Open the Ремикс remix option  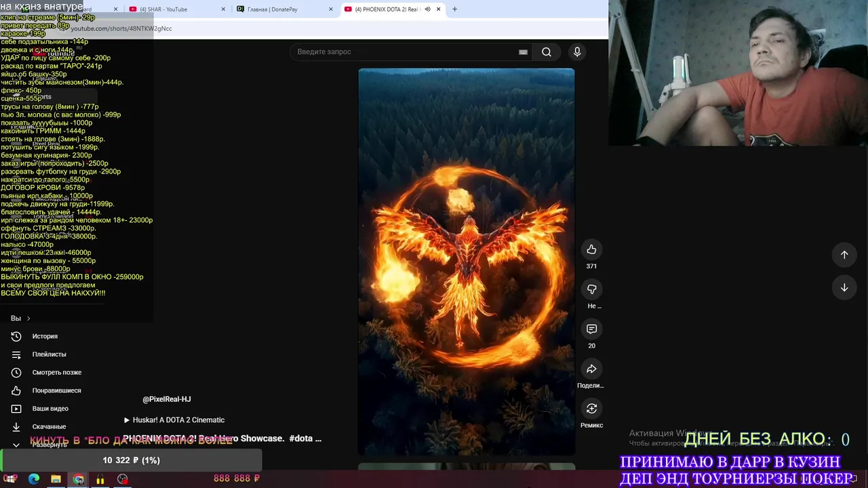(x=591, y=409)
